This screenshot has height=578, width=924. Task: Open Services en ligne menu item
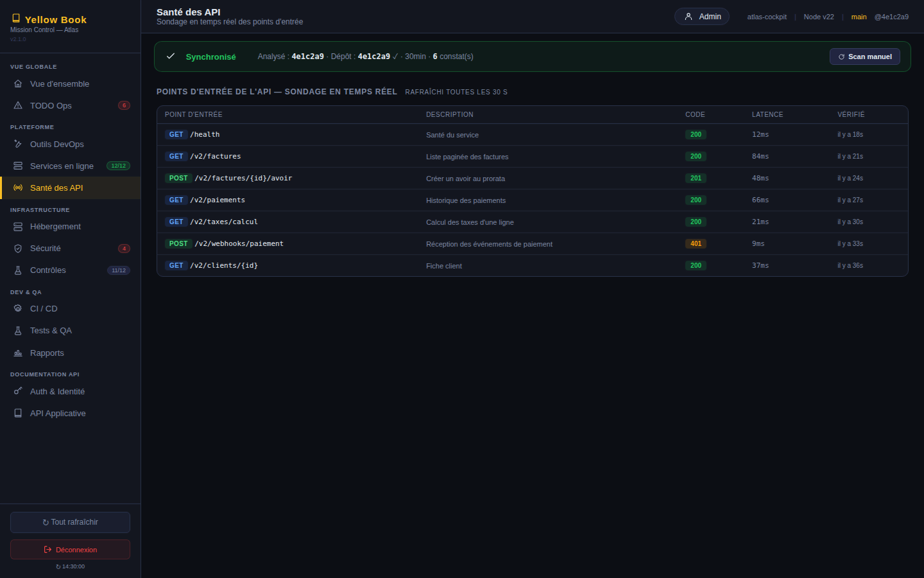tap(70, 166)
